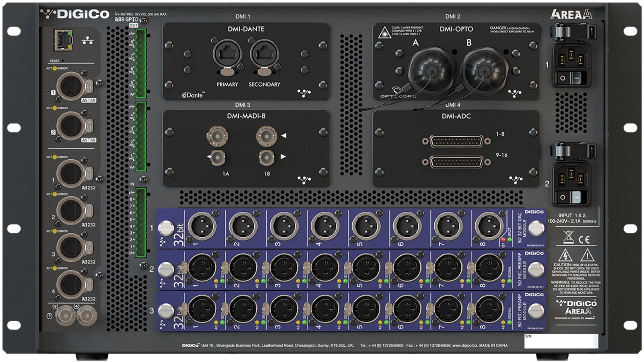
Task: Click the DiGiCo logo at top left
Action: (75, 14)
